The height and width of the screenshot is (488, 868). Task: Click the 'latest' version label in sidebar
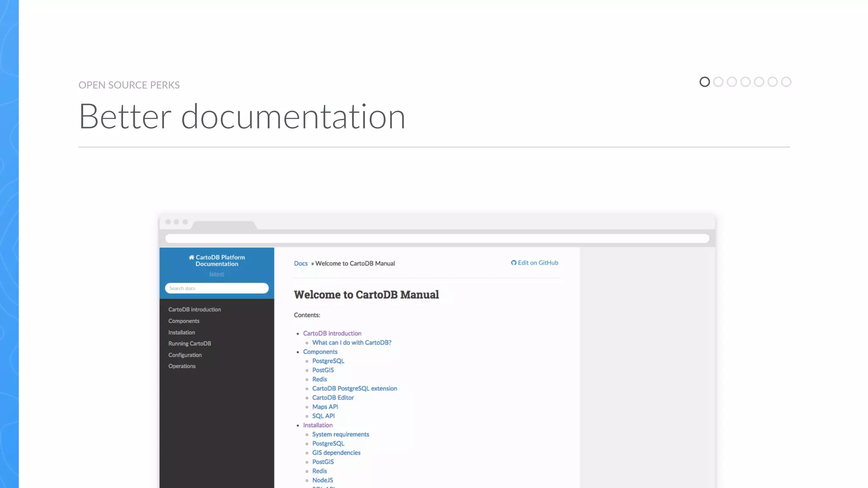click(x=217, y=274)
